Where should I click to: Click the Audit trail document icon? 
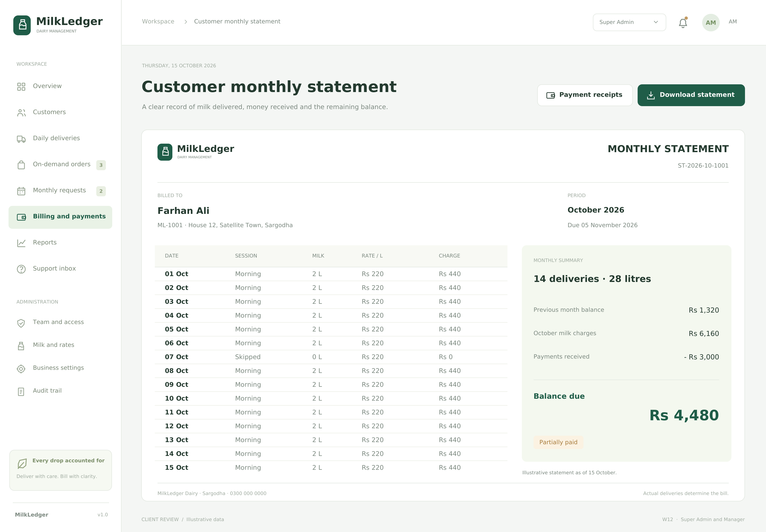(21, 391)
